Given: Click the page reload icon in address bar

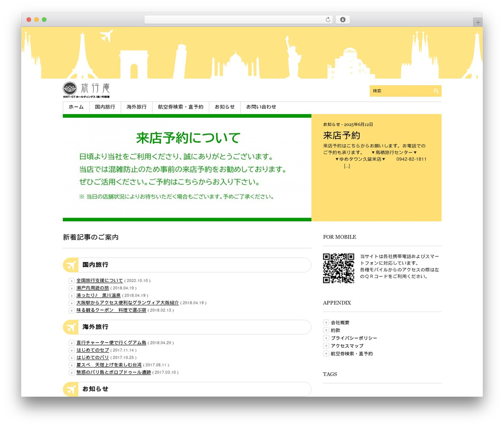Looking at the screenshot, I should pyautogui.click(x=328, y=20).
